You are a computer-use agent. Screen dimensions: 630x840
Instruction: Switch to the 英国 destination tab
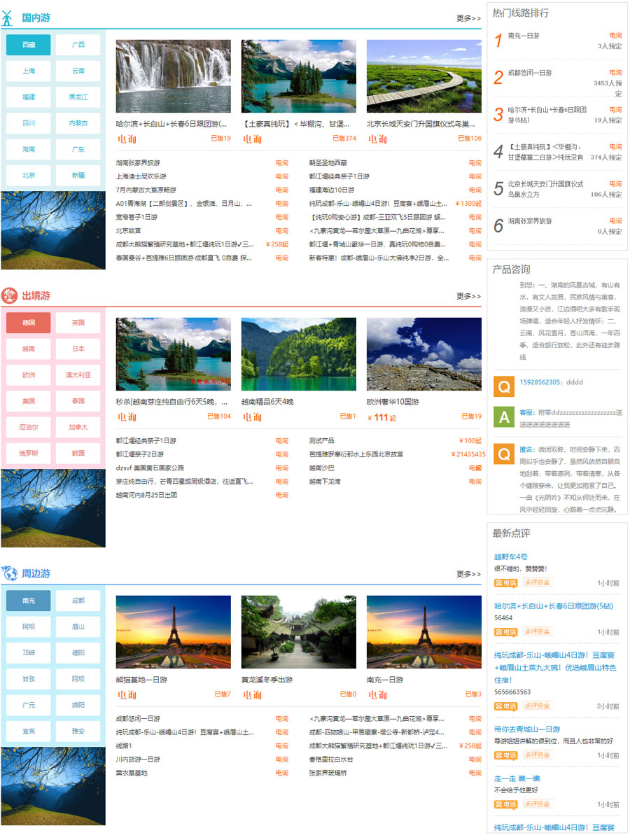(x=78, y=323)
